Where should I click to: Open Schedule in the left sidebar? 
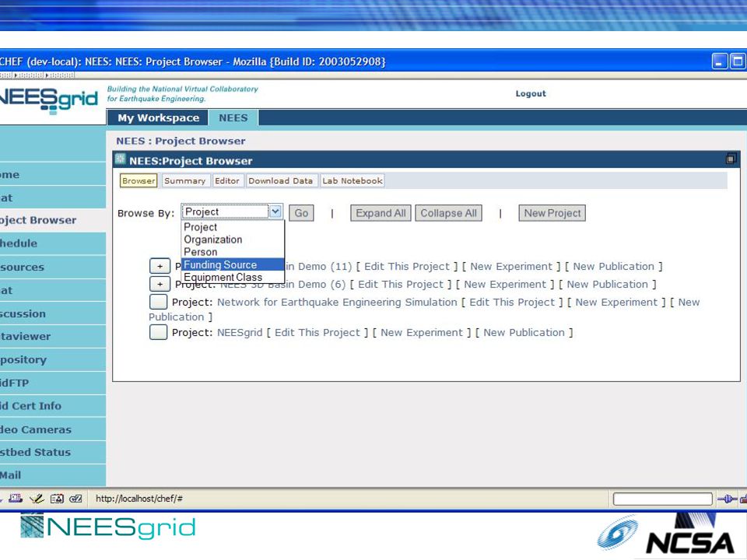click(x=53, y=243)
